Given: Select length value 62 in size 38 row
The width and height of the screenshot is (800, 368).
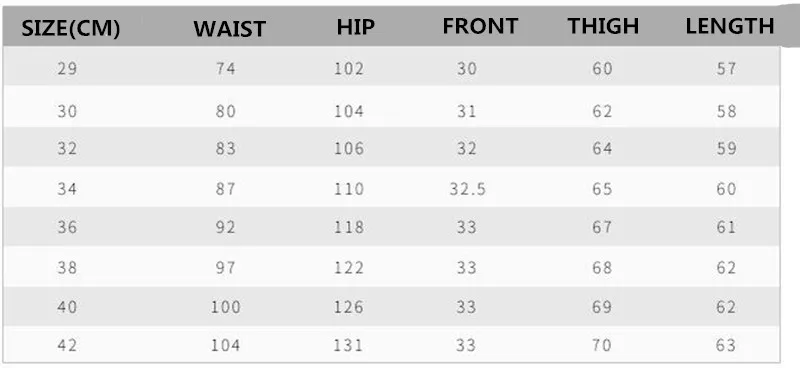Looking at the screenshot, I should pos(726,267).
